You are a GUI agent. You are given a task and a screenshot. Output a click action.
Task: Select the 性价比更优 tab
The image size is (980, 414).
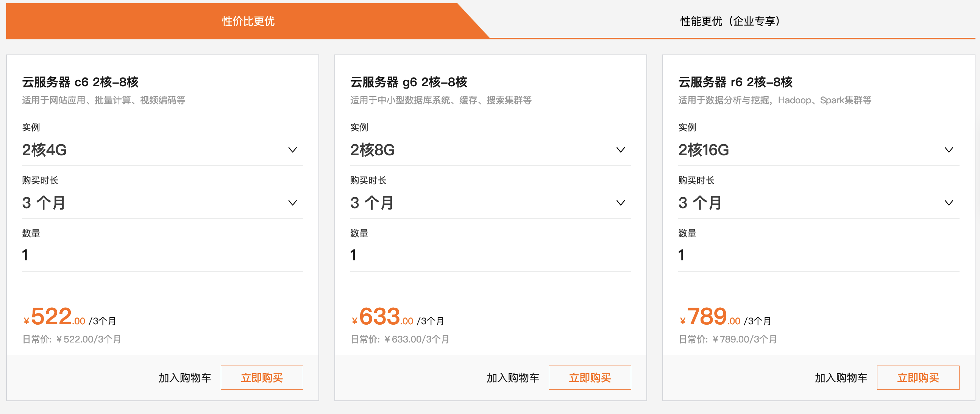pyautogui.click(x=247, y=21)
